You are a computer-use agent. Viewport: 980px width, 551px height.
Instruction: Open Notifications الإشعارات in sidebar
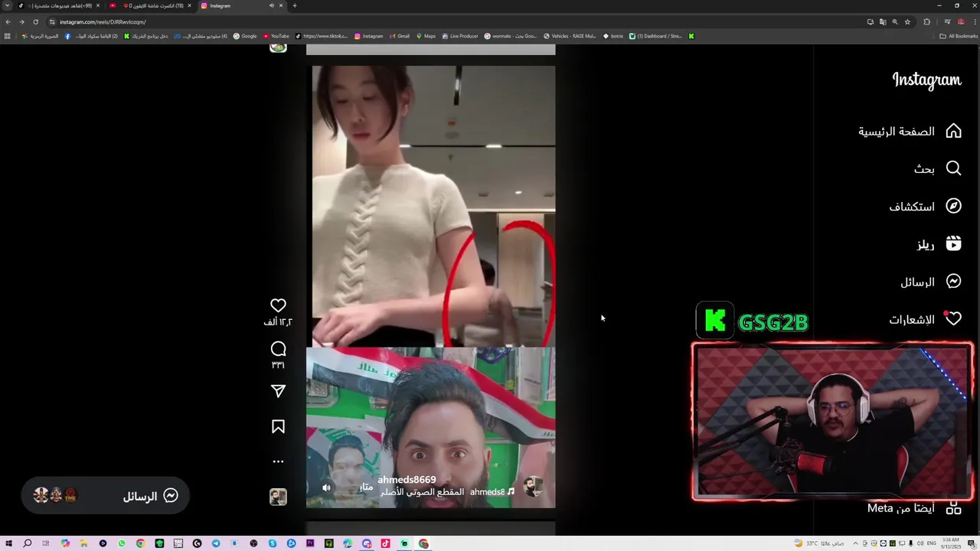pos(925,319)
